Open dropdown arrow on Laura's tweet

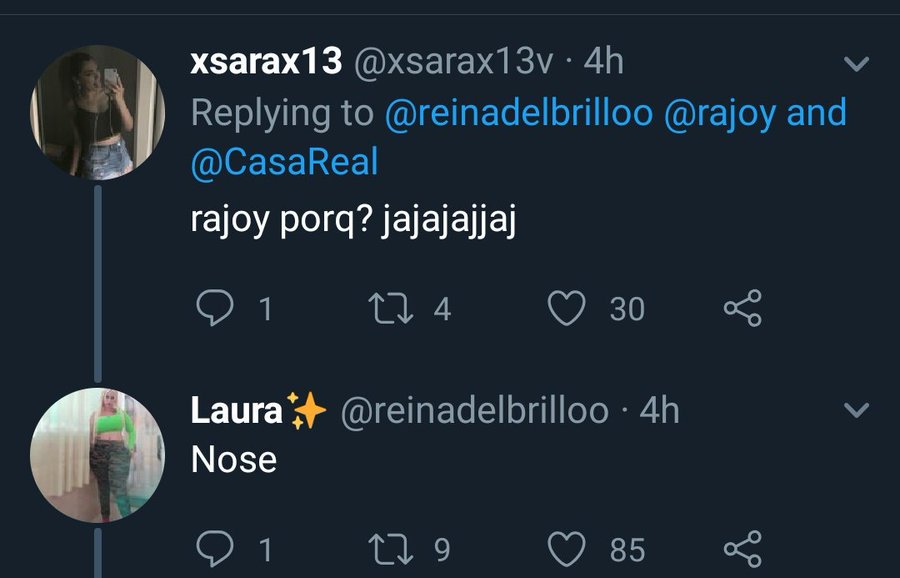856,410
